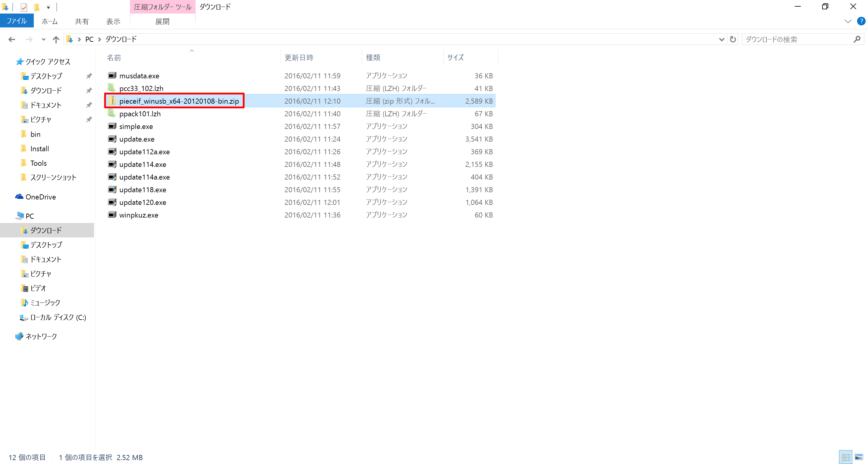Screen dimensions: 868x464
Task: Open pinned ダウンロード under Quick Access
Action: [x=46, y=91]
